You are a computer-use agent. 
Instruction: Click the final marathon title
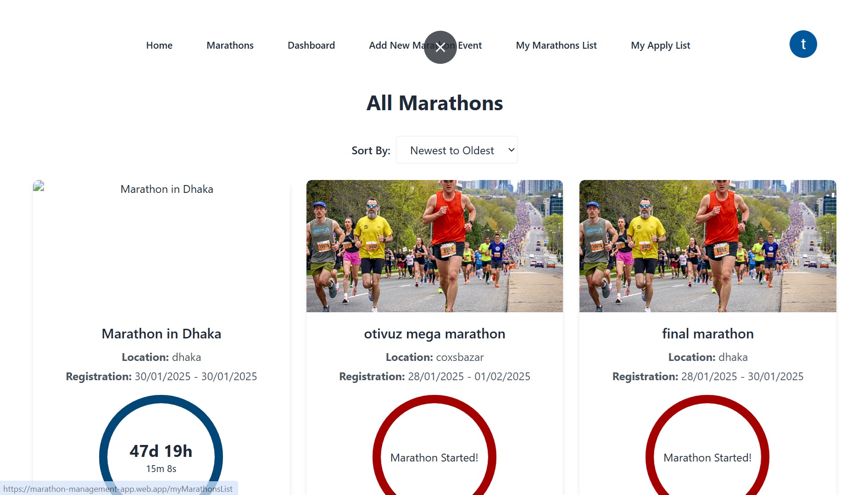(x=707, y=334)
